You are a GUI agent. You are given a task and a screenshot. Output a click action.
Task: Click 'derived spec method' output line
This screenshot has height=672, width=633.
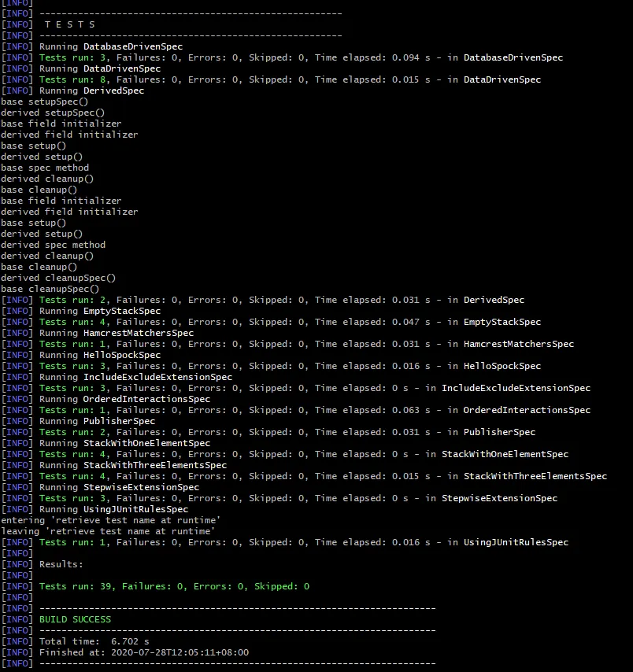[53, 245]
